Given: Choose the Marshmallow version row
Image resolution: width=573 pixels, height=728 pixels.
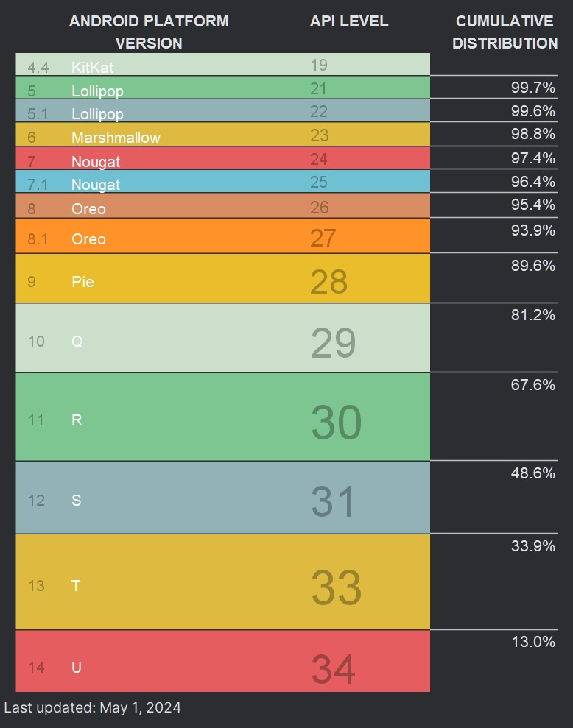Looking at the screenshot, I should click(x=222, y=135).
